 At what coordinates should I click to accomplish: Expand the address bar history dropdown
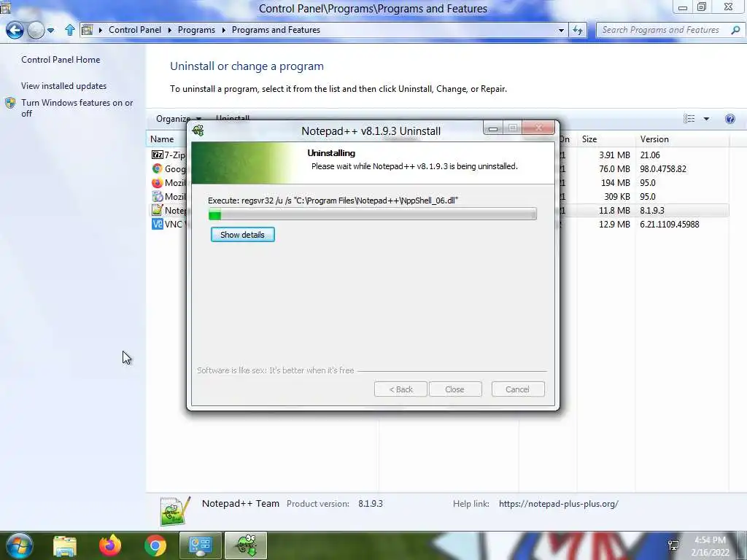pyautogui.click(x=561, y=30)
